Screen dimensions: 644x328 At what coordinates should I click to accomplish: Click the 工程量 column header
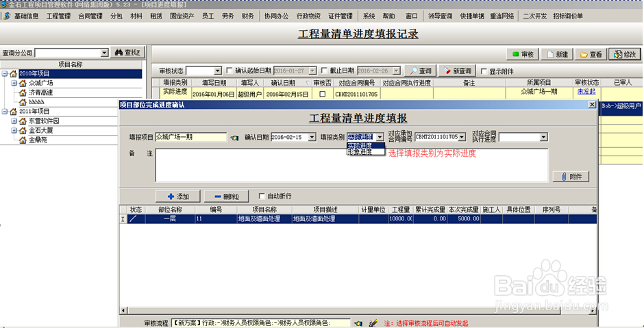[401, 210]
